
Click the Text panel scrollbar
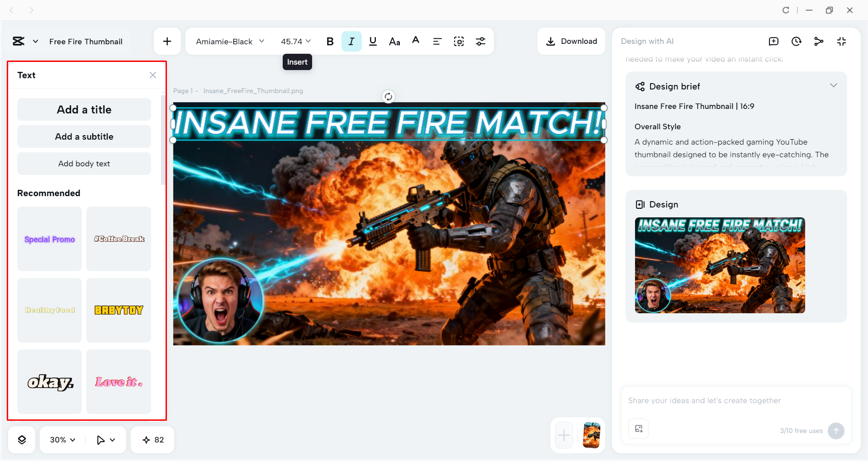tap(163, 140)
